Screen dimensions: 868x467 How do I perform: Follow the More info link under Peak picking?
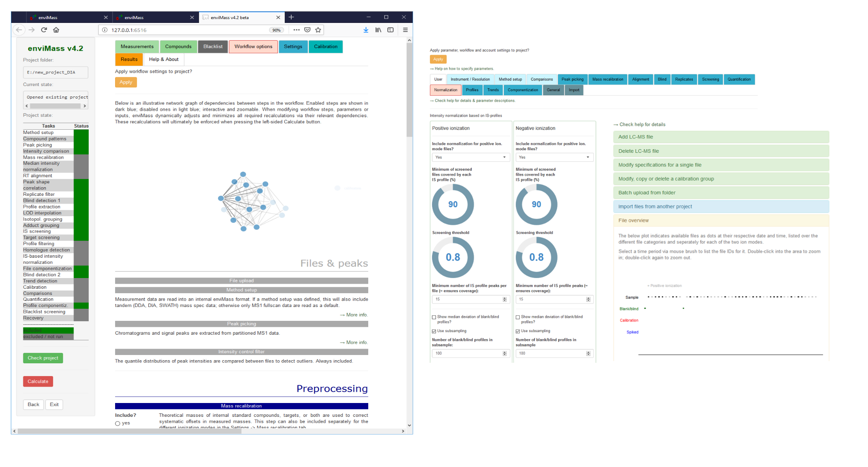tap(354, 342)
